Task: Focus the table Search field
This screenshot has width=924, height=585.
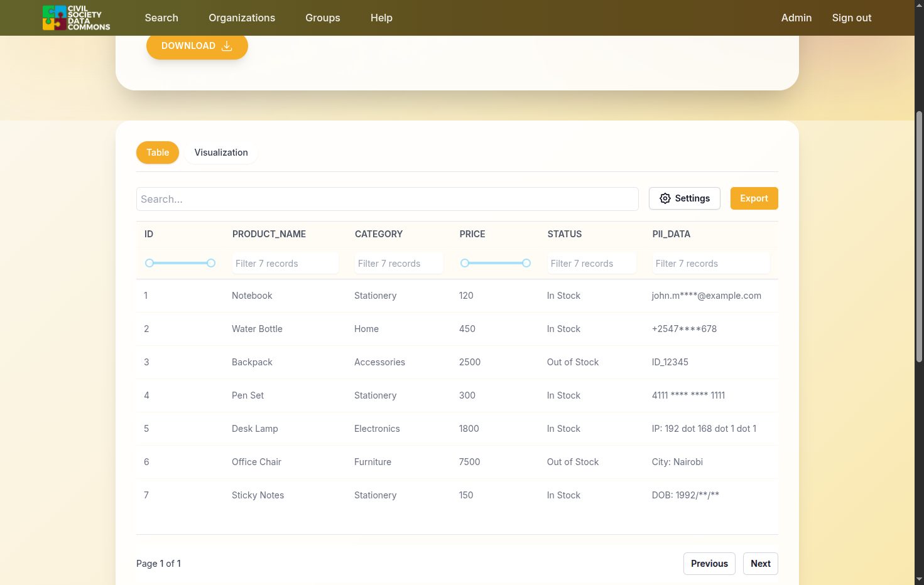Action: (x=388, y=199)
